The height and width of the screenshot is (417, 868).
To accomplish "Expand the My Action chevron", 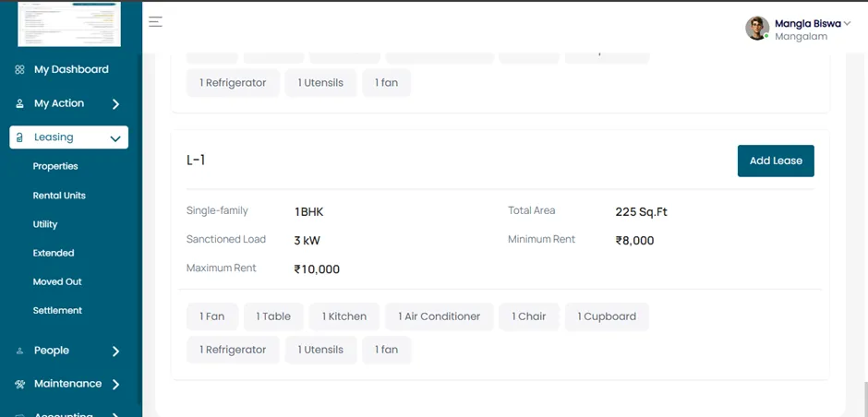I will pyautogui.click(x=115, y=104).
